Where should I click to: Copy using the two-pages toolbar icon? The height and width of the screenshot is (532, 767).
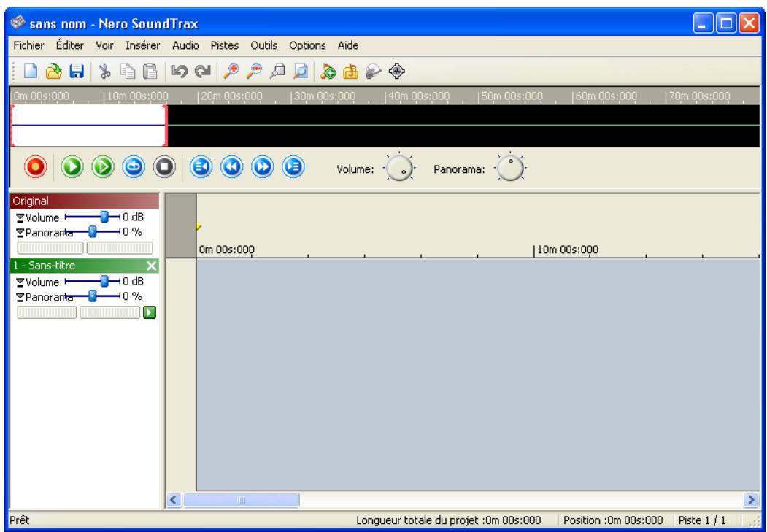(x=128, y=72)
